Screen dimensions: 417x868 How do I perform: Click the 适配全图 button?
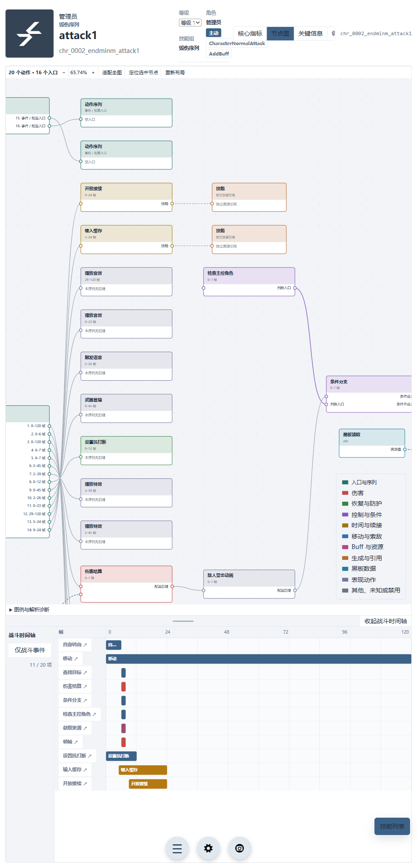pos(112,72)
